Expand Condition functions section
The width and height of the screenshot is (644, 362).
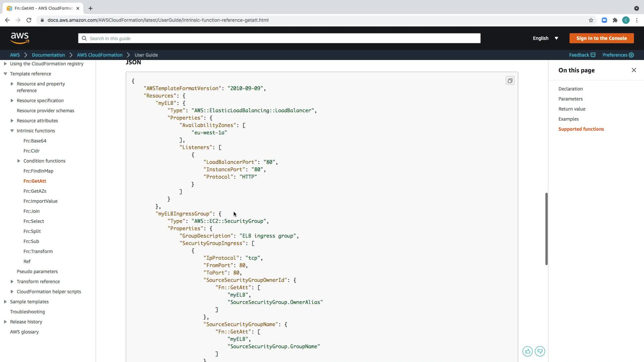coord(19,161)
